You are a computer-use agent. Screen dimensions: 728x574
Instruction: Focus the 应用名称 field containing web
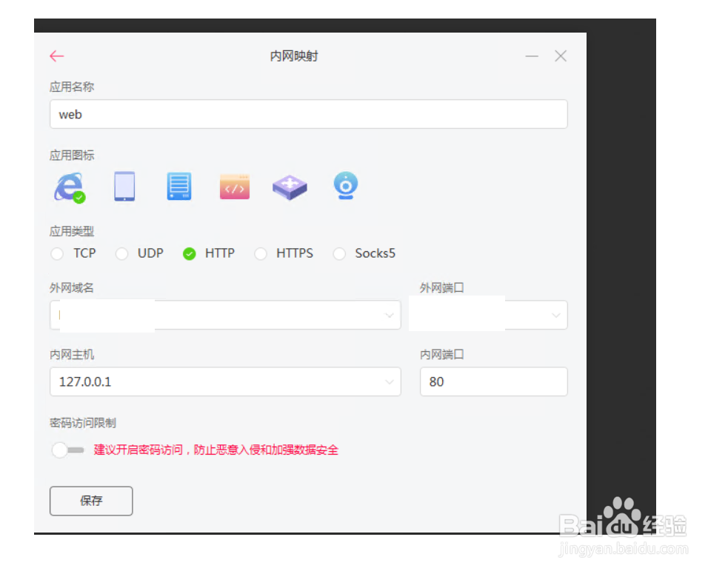point(308,114)
